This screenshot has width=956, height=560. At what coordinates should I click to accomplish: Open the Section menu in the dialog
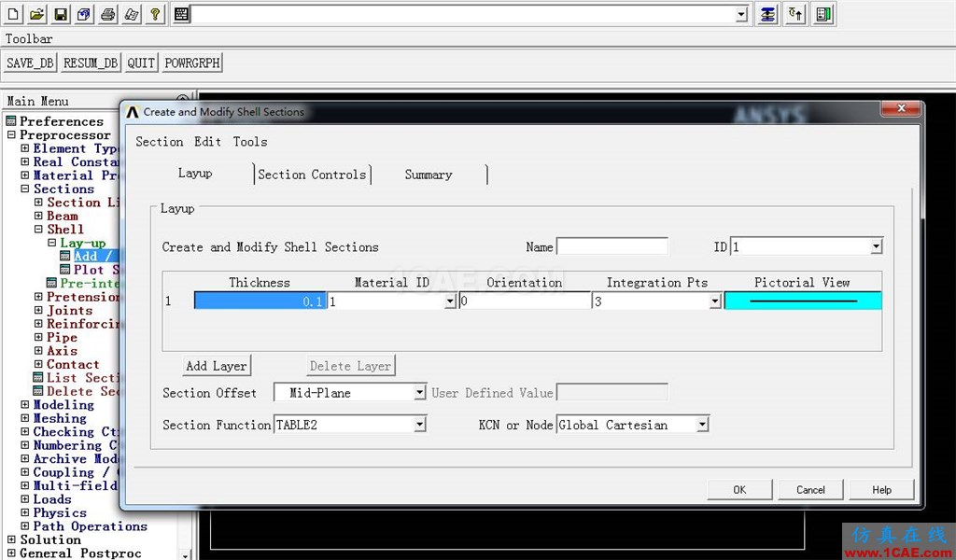point(159,142)
